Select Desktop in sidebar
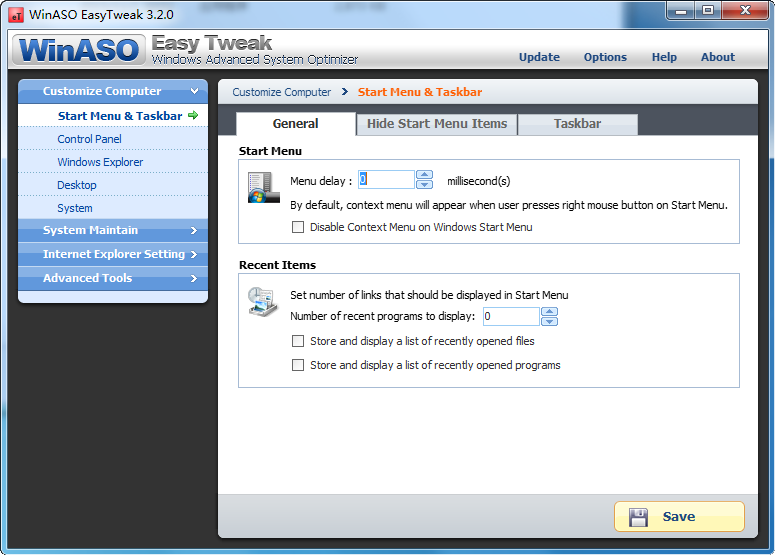 (x=113, y=185)
